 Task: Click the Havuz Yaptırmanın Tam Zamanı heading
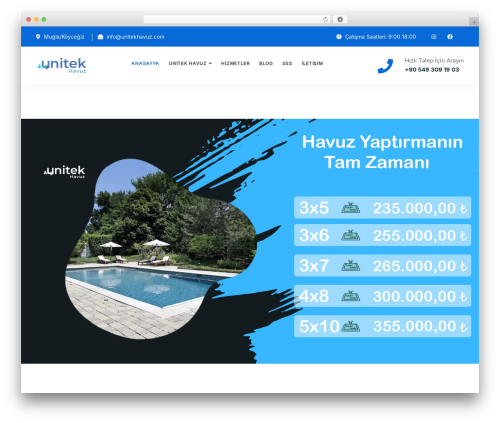(x=382, y=152)
